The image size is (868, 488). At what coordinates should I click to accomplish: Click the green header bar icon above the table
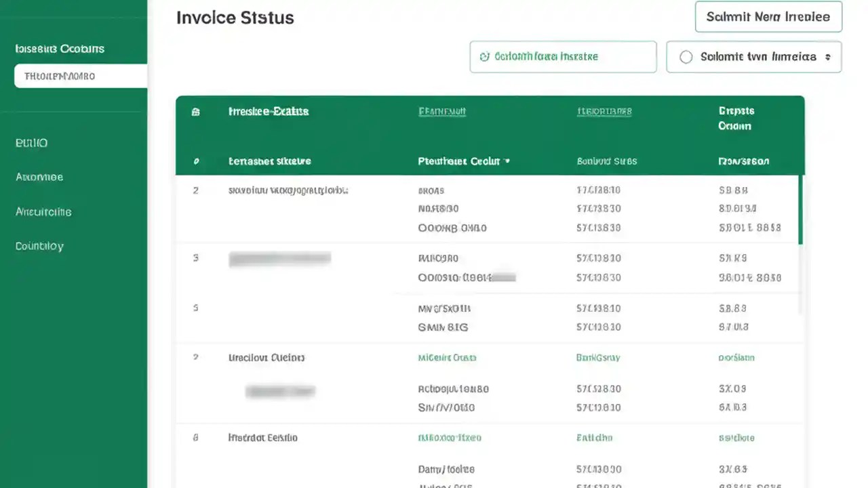195,111
